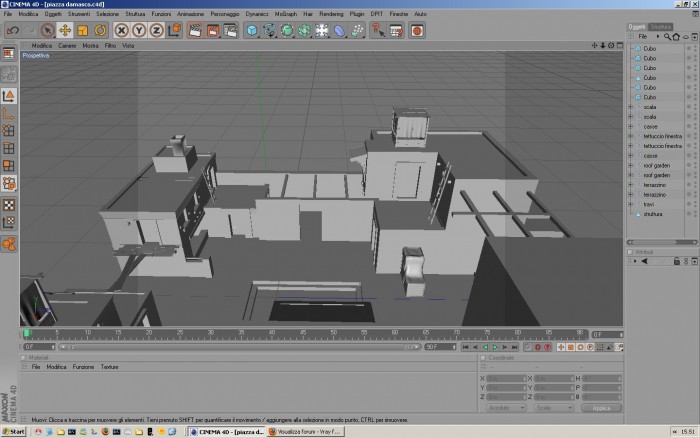Select the Scale tool icon

[x=83, y=30]
